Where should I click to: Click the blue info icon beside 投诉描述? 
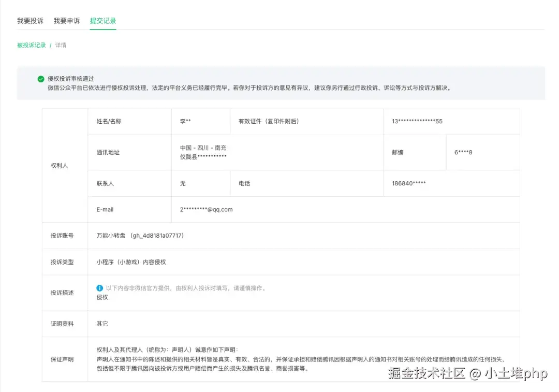[x=99, y=288]
